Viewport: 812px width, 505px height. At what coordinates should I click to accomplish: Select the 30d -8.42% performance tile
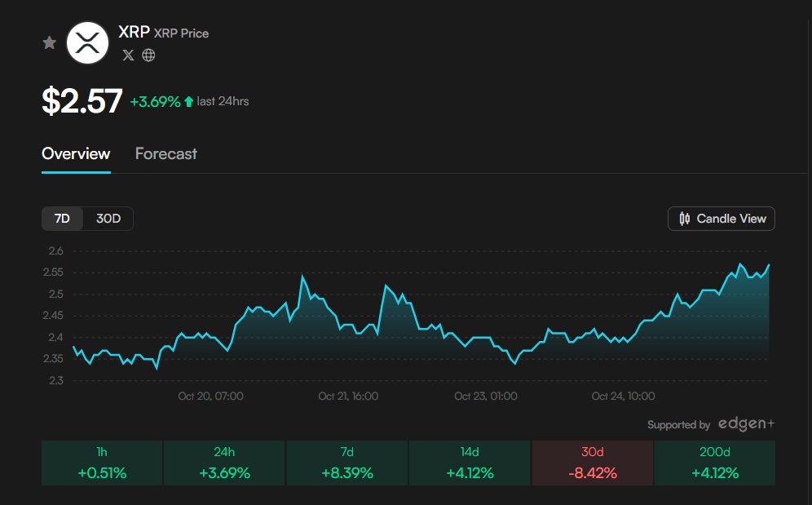click(593, 463)
